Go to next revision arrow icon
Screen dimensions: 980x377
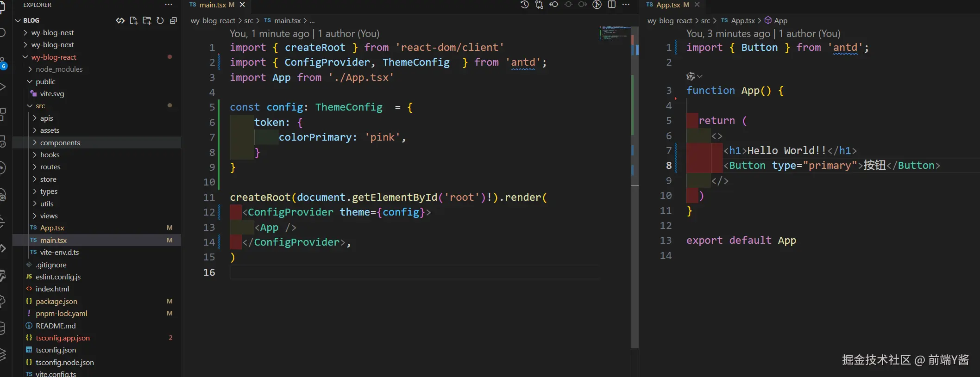pyautogui.click(x=583, y=5)
